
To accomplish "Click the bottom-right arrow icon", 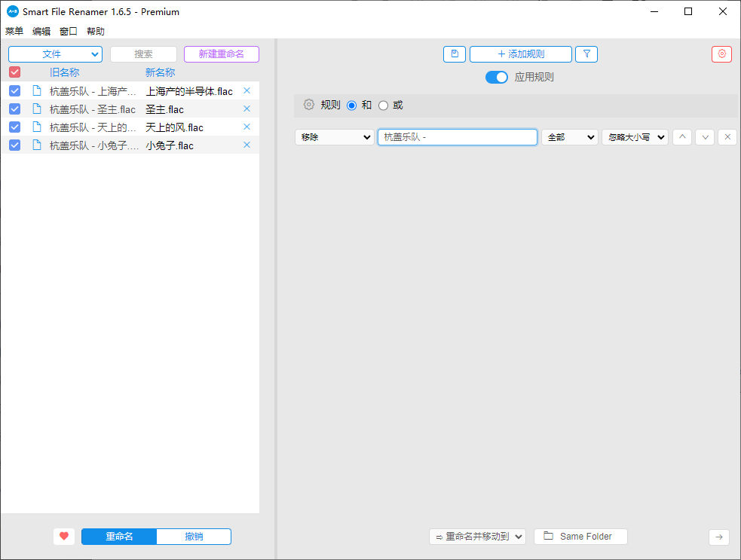I will point(718,537).
